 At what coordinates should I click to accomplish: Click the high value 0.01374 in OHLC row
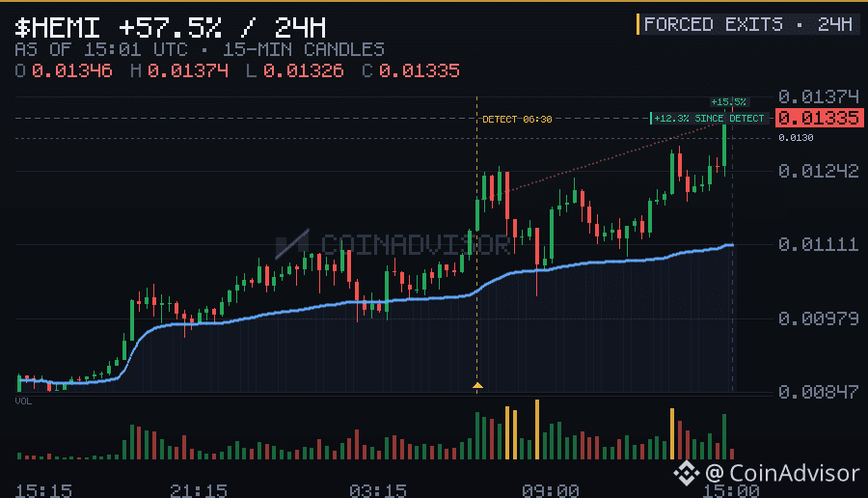pyautogui.click(x=188, y=70)
